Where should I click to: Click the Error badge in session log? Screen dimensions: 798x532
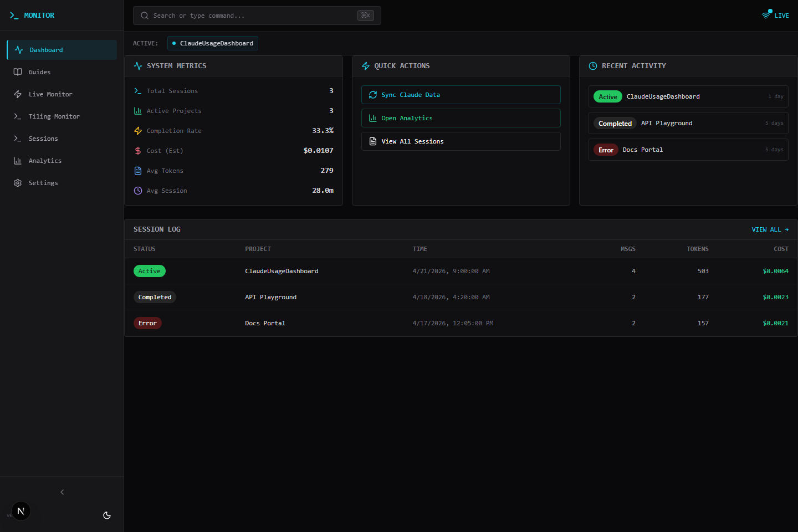pos(147,323)
